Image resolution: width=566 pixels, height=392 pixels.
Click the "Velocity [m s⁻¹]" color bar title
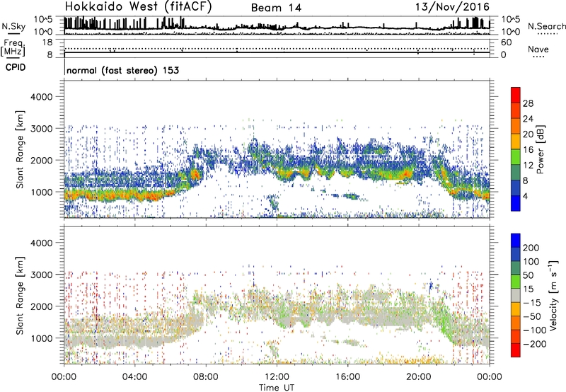(x=553, y=295)
